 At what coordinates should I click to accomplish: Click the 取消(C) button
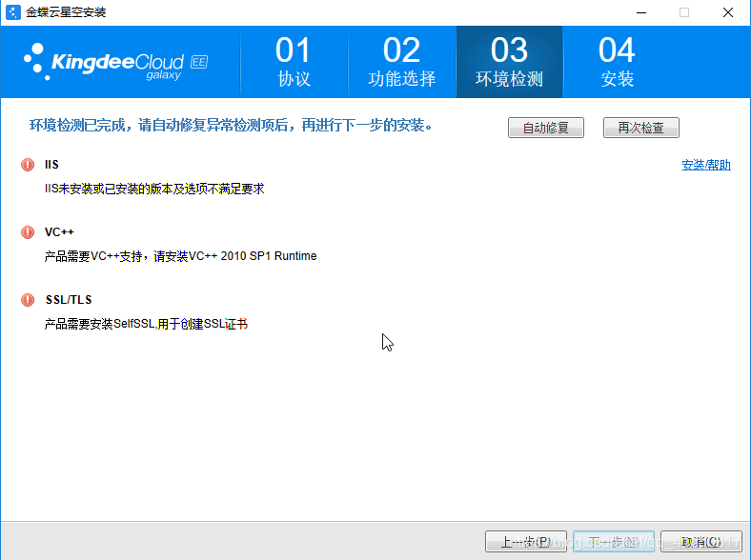click(x=701, y=542)
